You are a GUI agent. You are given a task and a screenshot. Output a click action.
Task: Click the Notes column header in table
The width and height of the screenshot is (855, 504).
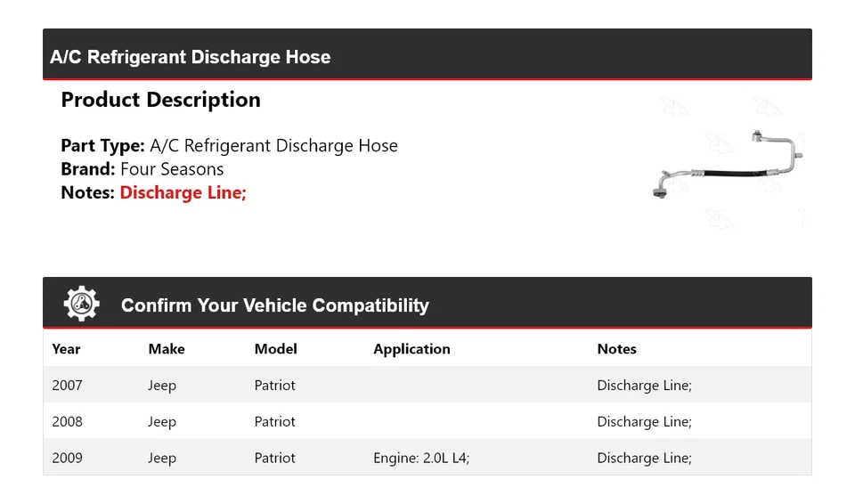coord(616,349)
